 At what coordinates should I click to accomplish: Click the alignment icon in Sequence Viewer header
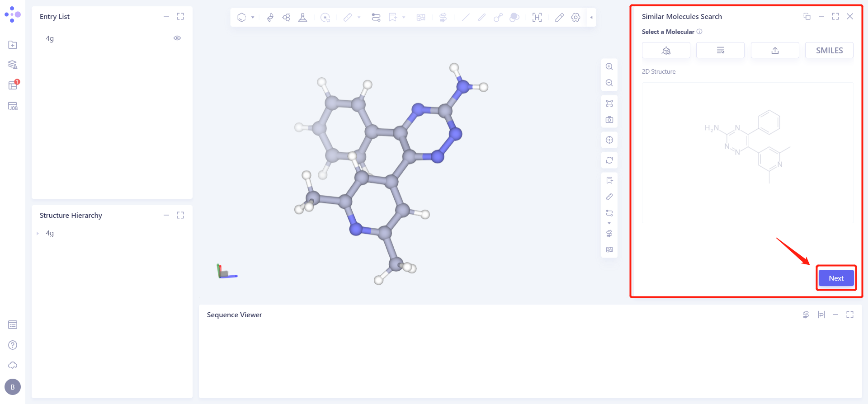click(x=821, y=315)
